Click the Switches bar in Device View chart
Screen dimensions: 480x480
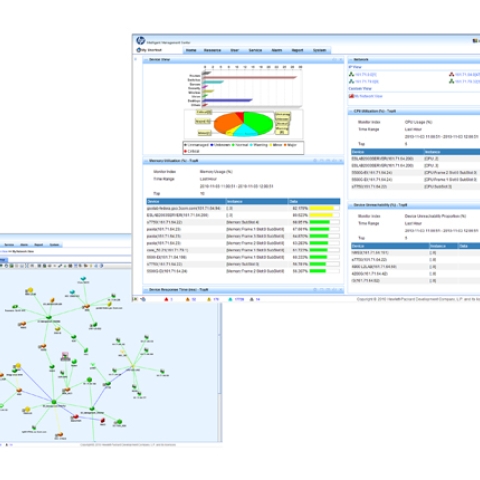249,78
